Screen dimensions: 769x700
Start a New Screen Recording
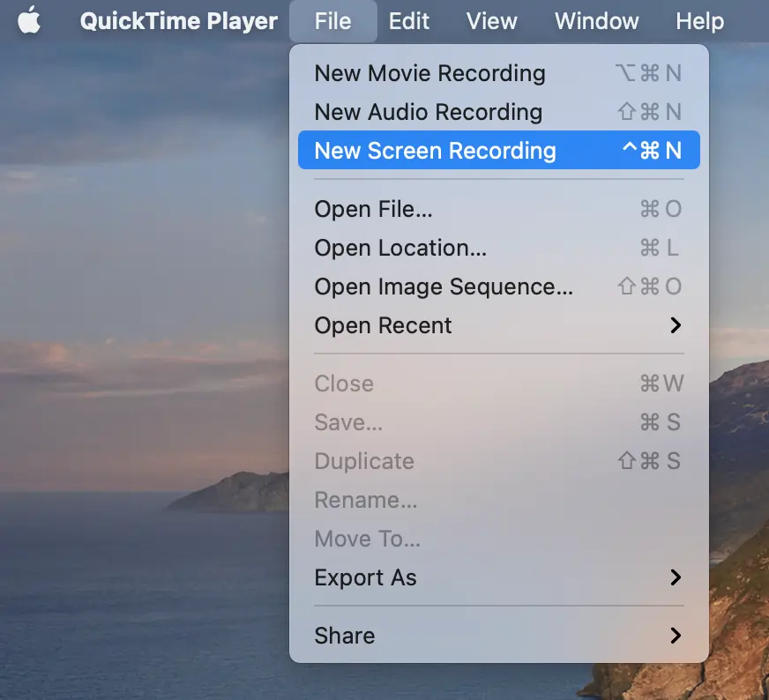499,150
